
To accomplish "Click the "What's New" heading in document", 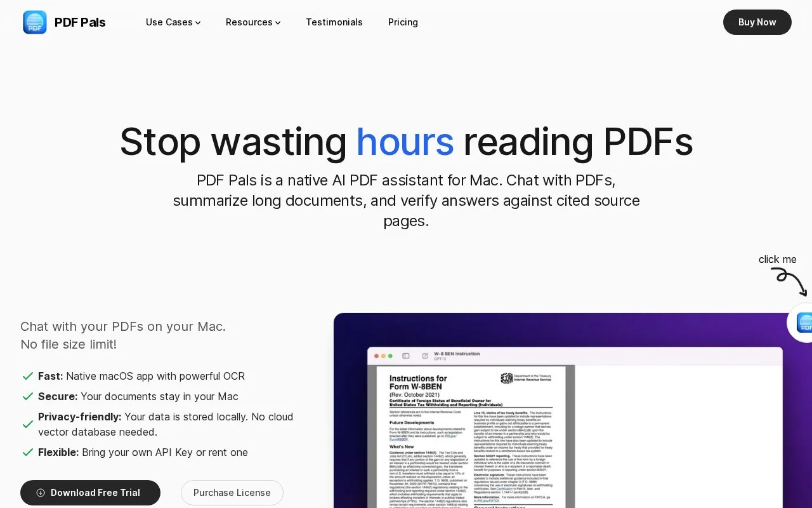I will pyautogui.click(x=402, y=447).
